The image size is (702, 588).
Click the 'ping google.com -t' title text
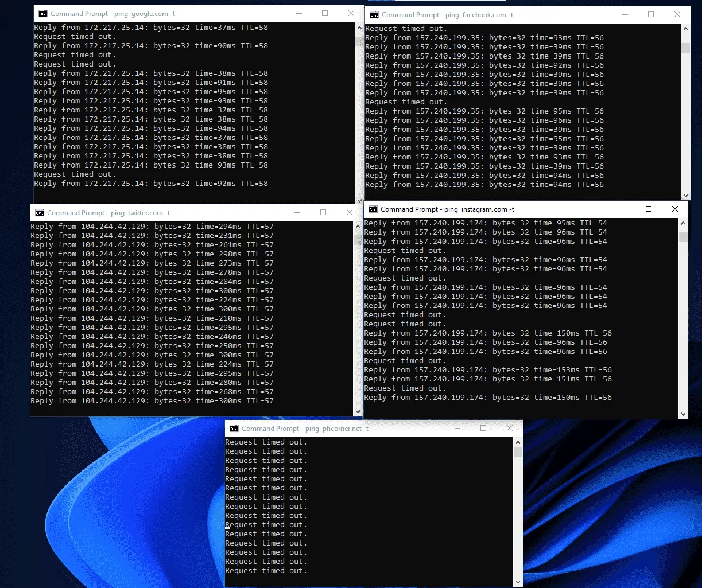(145, 14)
